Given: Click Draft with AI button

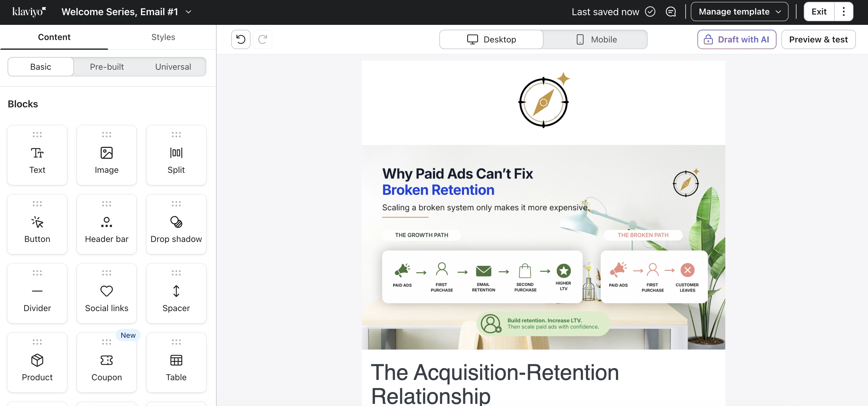Looking at the screenshot, I should click(x=737, y=39).
